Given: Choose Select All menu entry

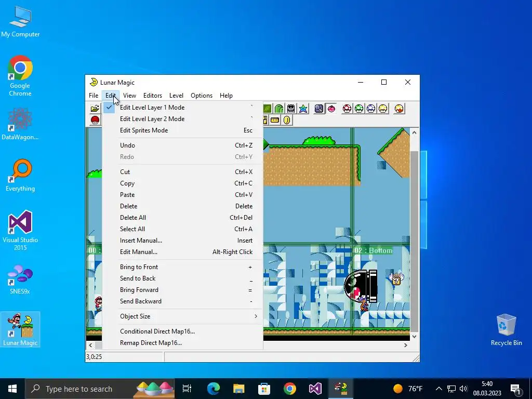Looking at the screenshot, I should [x=182, y=229].
